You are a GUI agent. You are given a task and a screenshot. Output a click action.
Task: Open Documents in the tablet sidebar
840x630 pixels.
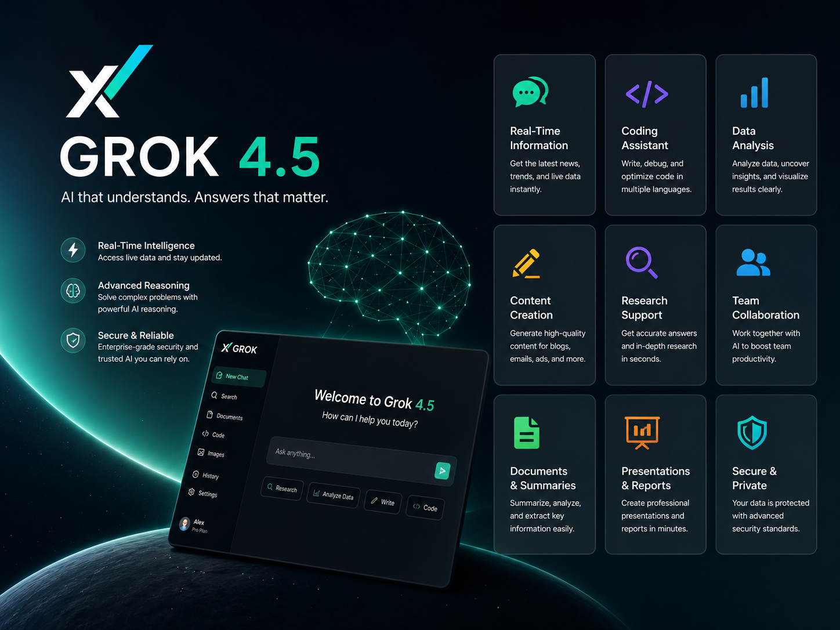[225, 416]
